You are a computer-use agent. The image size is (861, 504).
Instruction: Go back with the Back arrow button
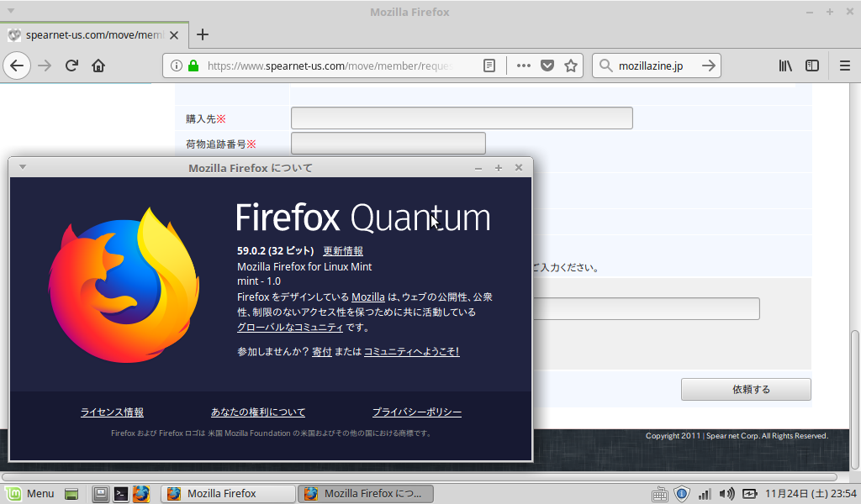pyautogui.click(x=17, y=66)
